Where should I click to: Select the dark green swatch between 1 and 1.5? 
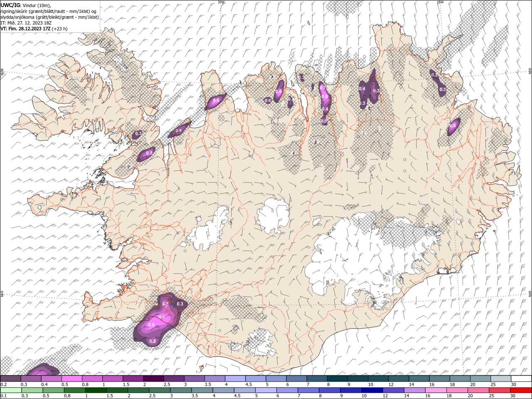coord(96,390)
